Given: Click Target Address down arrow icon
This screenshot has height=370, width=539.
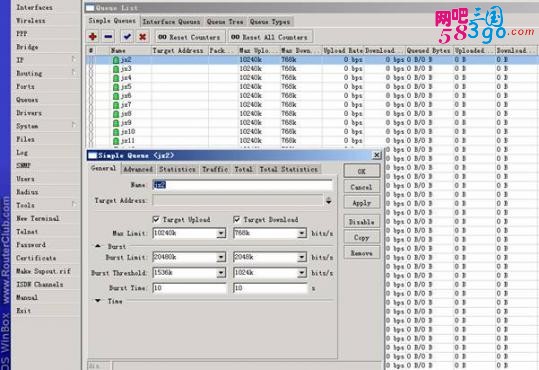Looking at the screenshot, I should pos(329,201).
